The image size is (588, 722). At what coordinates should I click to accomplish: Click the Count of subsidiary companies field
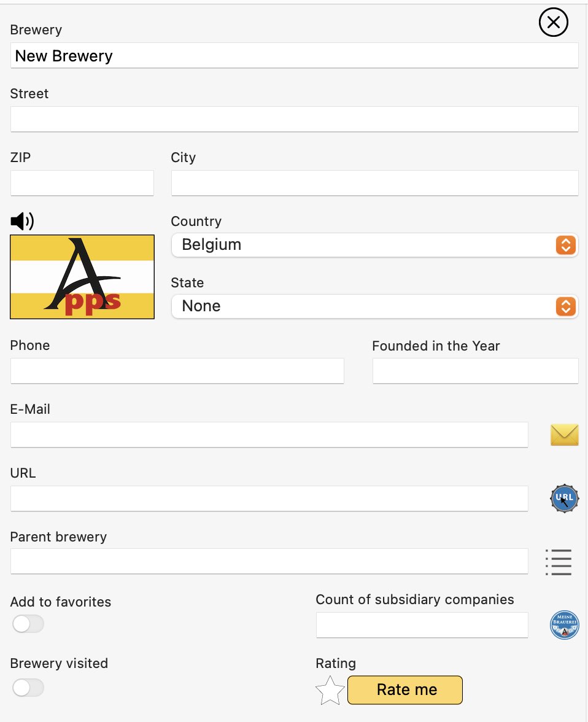[x=422, y=625]
